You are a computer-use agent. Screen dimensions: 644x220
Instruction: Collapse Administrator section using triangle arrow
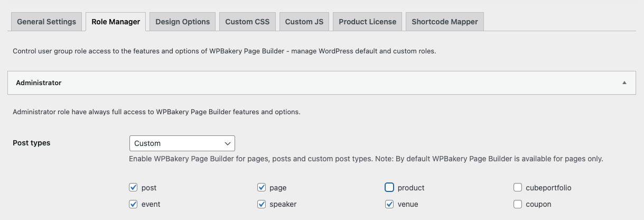(624, 83)
